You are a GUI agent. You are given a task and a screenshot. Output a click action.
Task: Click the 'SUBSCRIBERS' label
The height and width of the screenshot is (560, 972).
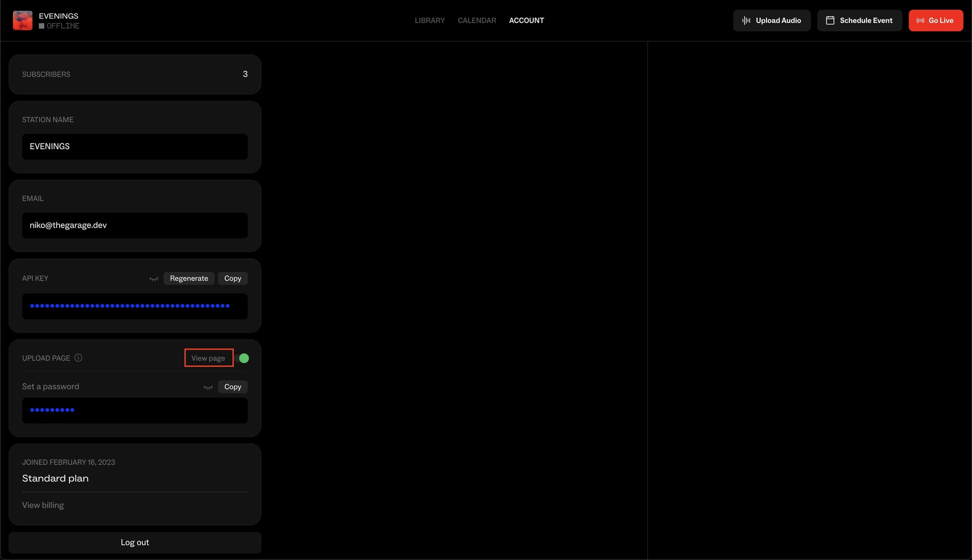[46, 74]
